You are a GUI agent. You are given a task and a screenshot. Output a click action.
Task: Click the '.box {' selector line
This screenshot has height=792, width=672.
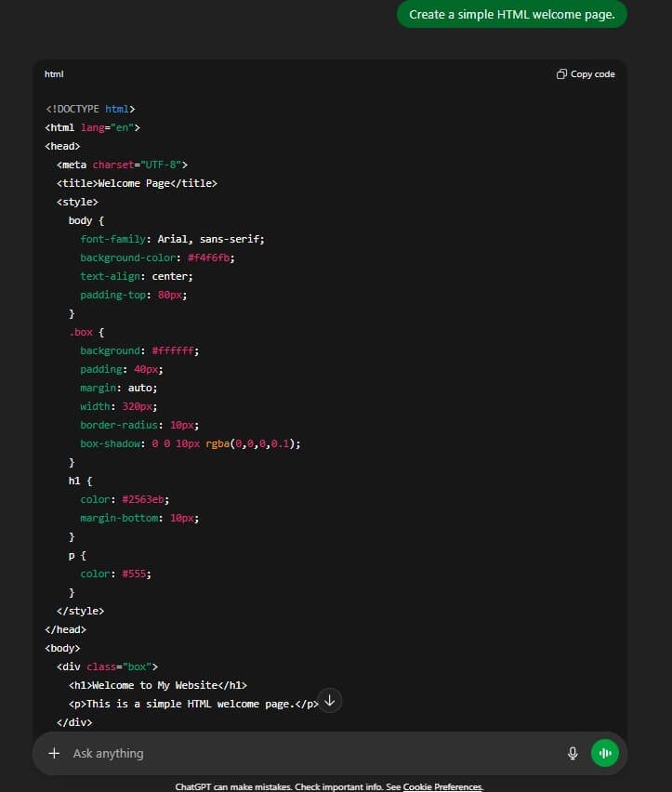pos(86,333)
